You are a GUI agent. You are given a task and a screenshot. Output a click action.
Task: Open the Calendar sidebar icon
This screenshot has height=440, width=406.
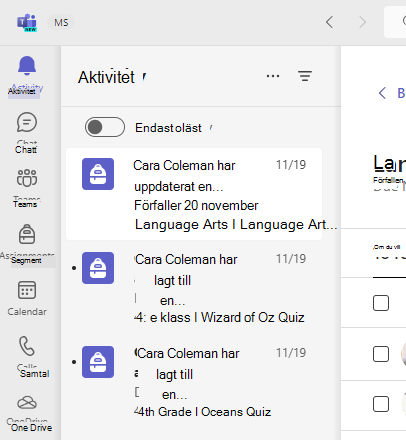click(x=27, y=290)
